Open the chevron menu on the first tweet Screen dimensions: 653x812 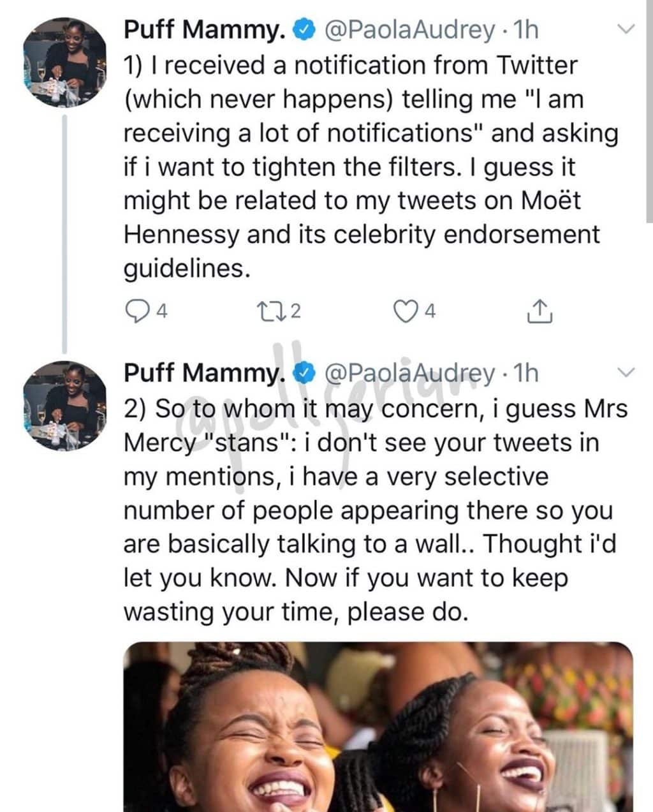pos(627,29)
